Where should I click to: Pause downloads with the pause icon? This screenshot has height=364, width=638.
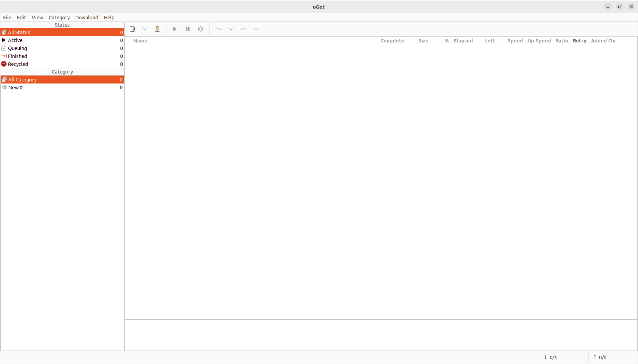coord(187,29)
